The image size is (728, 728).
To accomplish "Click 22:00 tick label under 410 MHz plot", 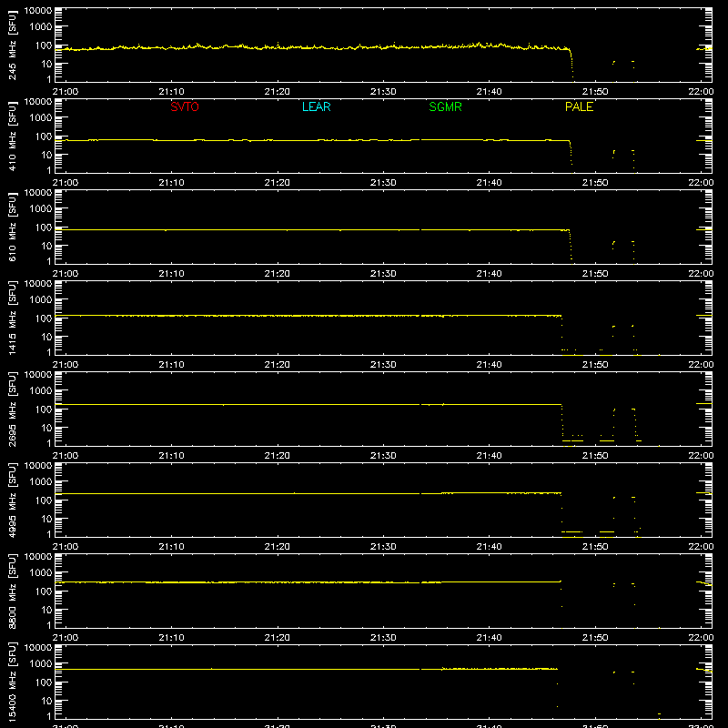I will (701, 183).
